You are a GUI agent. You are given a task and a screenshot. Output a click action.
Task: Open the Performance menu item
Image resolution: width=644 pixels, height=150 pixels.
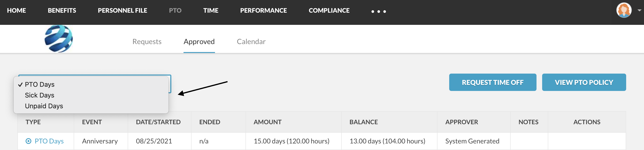pos(263,11)
